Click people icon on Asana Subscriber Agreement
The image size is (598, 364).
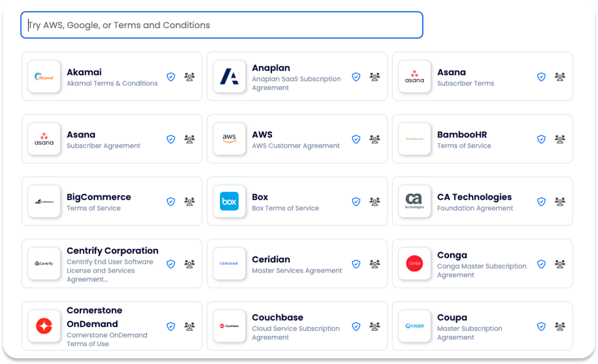pos(190,139)
